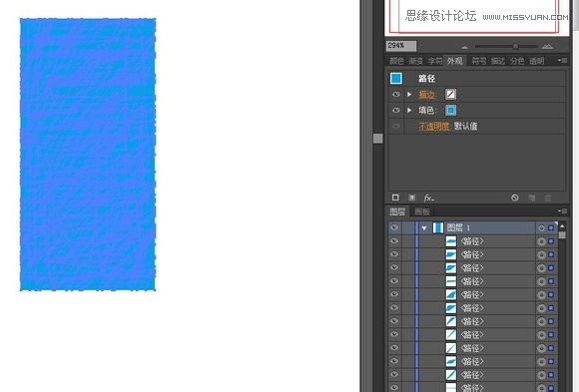The image size is (579, 392).
Task: Open the fx add effect menu
Action: (428, 197)
